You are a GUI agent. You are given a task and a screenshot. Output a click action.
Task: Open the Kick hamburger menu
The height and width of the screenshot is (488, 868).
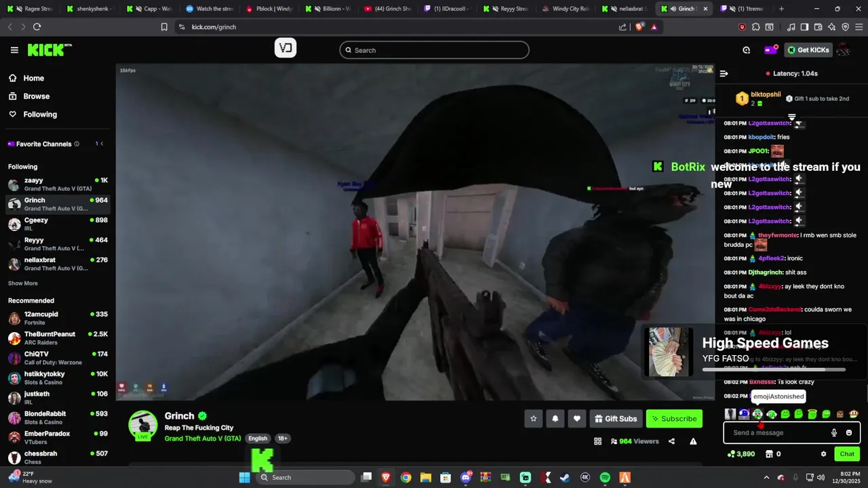pyautogui.click(x=14, y=50)
